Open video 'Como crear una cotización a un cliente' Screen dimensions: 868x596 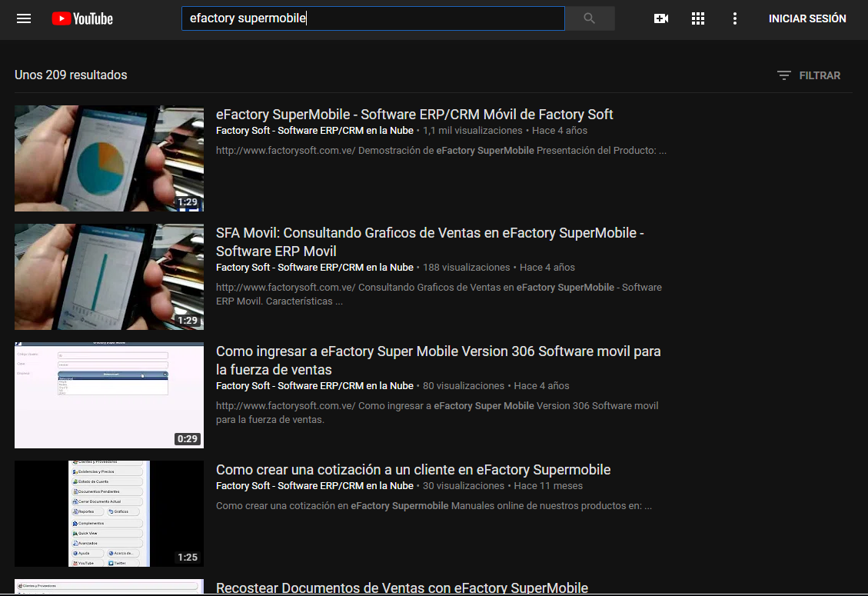(413, 470)
